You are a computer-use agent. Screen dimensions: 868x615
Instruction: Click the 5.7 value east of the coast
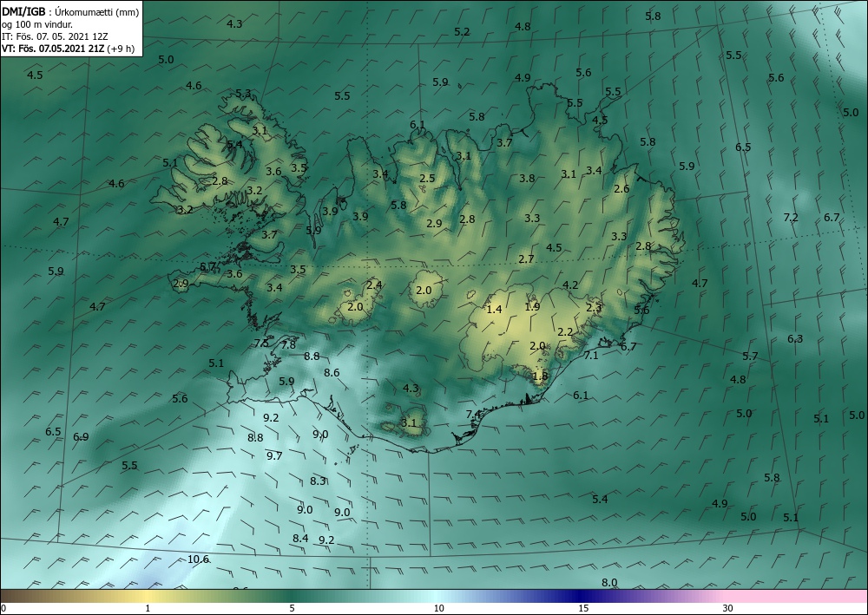tap(750, 357)
